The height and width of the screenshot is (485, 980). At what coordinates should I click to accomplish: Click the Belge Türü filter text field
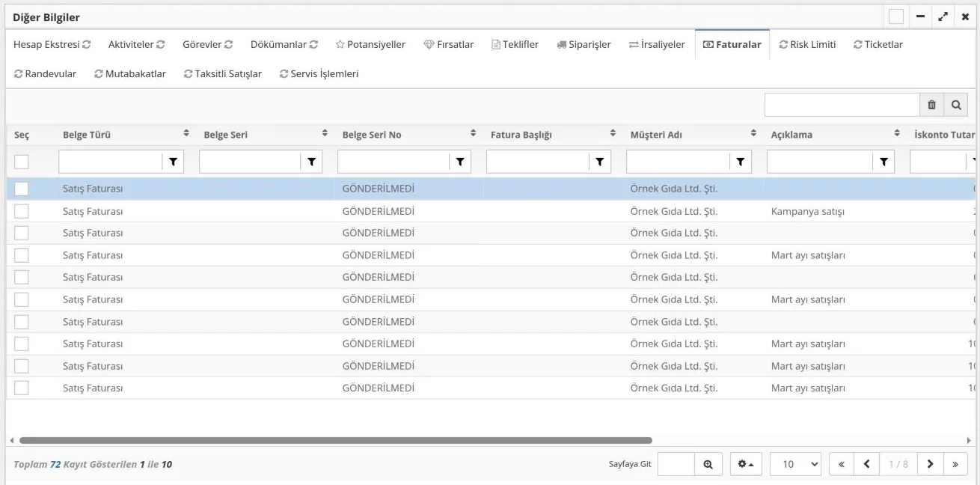tap(110, 162)
